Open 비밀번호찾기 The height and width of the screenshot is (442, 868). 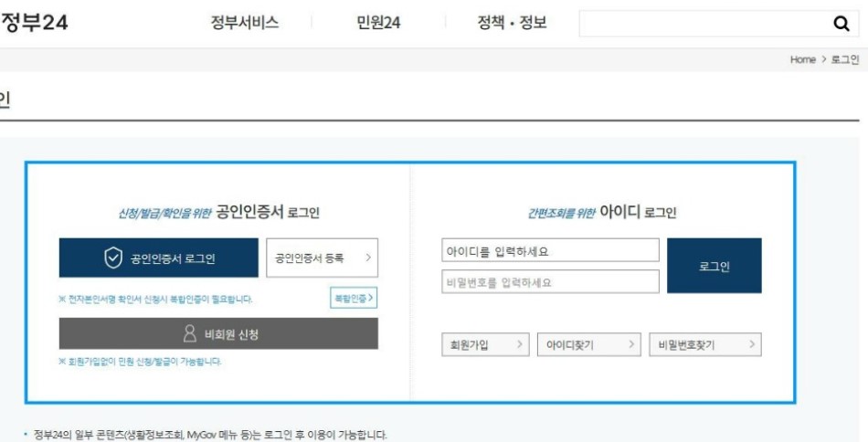pyautogui.click(x=705, y=344)
